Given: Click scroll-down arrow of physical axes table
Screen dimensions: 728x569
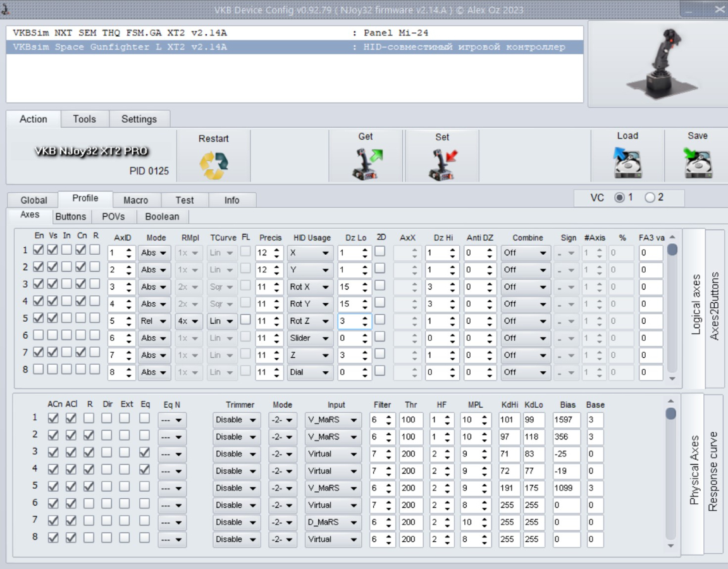Looking at the screenshot, I should click(670, 546).
